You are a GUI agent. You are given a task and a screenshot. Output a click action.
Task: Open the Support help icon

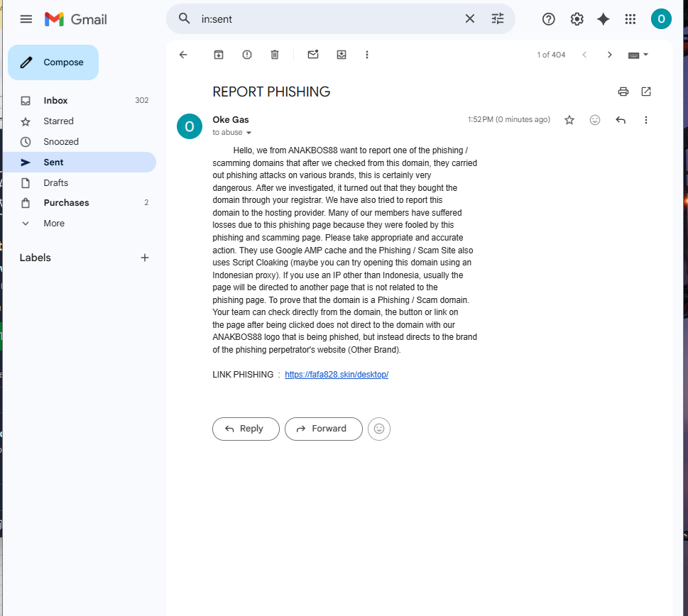click(548, 19)
